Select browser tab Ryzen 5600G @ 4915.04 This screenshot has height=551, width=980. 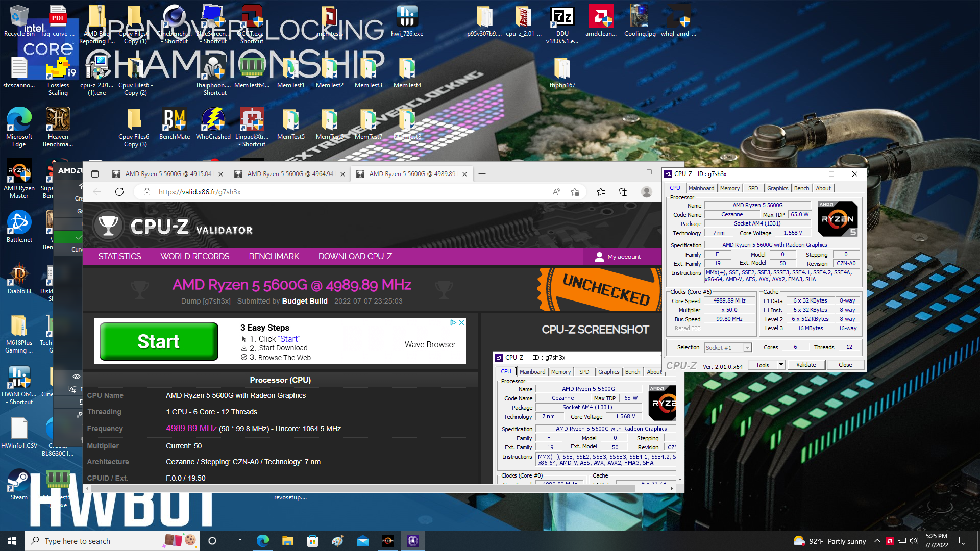[x=168, y=174]
